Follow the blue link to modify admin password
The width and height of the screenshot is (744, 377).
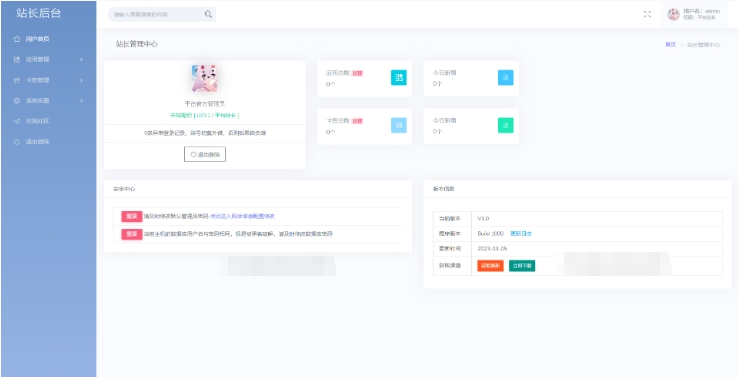tap(242, 216)
